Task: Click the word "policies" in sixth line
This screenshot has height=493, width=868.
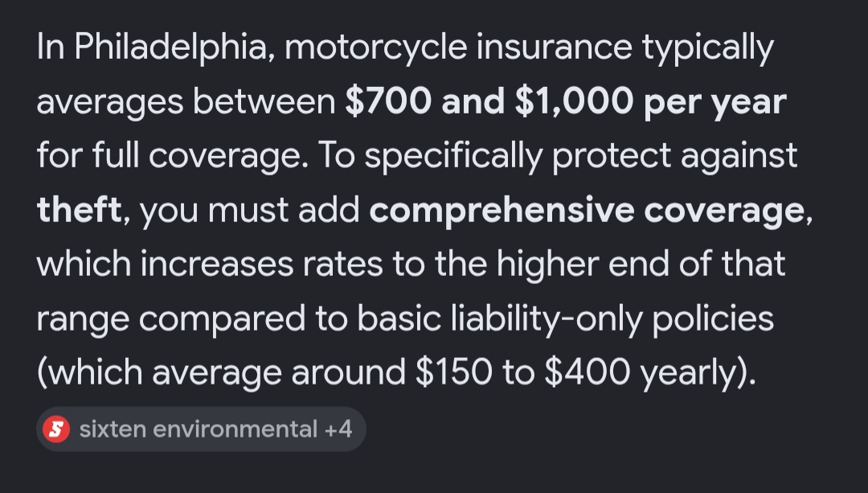Action: pyautogui.click(x=713, y=319)
